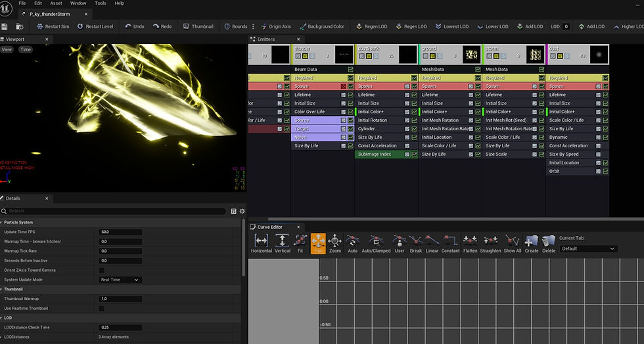Open the Tools menu
Screen dimensions: 644x344
click(100, 3)
